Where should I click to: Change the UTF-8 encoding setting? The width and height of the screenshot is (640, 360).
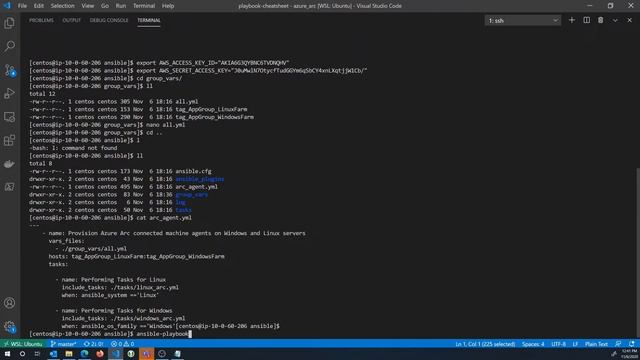(558, 344)
